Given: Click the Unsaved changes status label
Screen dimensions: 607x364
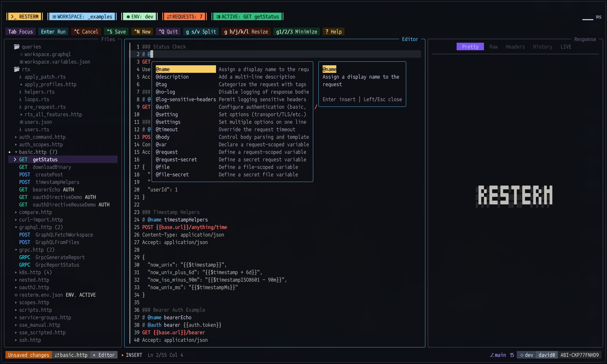Looking at the screenshot, I should (x=28, y=355).
